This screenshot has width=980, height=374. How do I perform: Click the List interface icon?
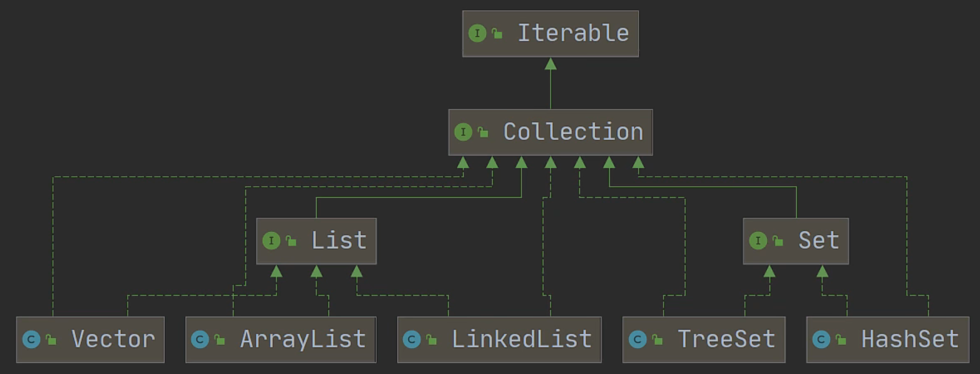click(x=271, y=241)
